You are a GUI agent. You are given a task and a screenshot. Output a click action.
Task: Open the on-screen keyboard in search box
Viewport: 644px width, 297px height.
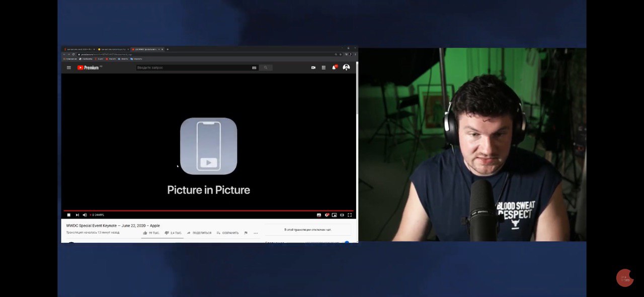254,67
